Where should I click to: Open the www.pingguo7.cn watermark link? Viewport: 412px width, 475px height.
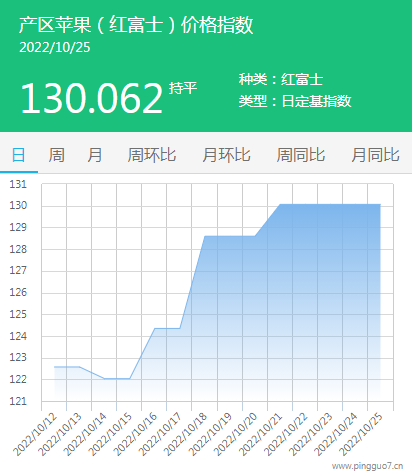[x=367, y=466]
